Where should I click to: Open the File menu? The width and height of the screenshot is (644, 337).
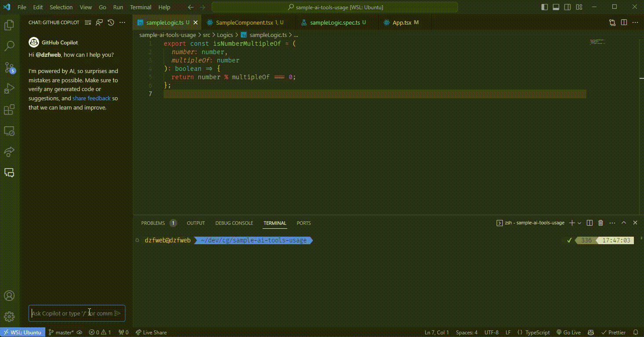pos(22,7)
